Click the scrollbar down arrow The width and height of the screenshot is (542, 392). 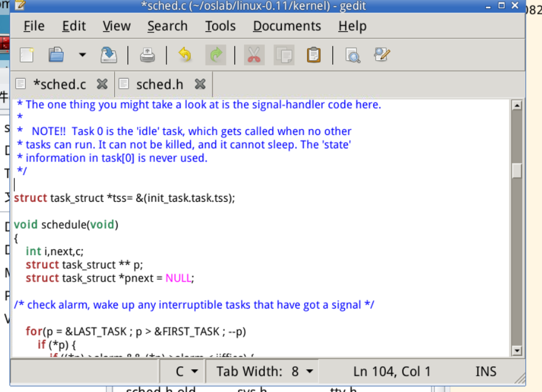516,351
